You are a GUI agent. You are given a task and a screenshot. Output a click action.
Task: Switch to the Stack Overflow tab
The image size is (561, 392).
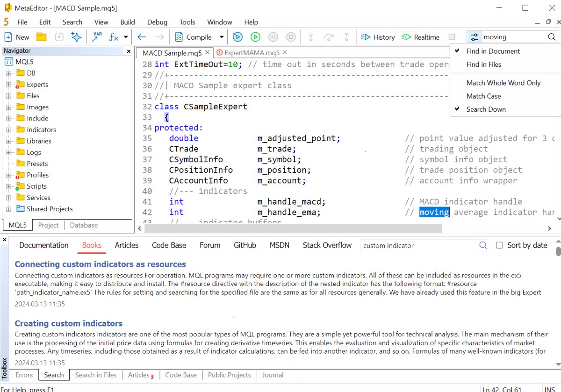[327, 245]
